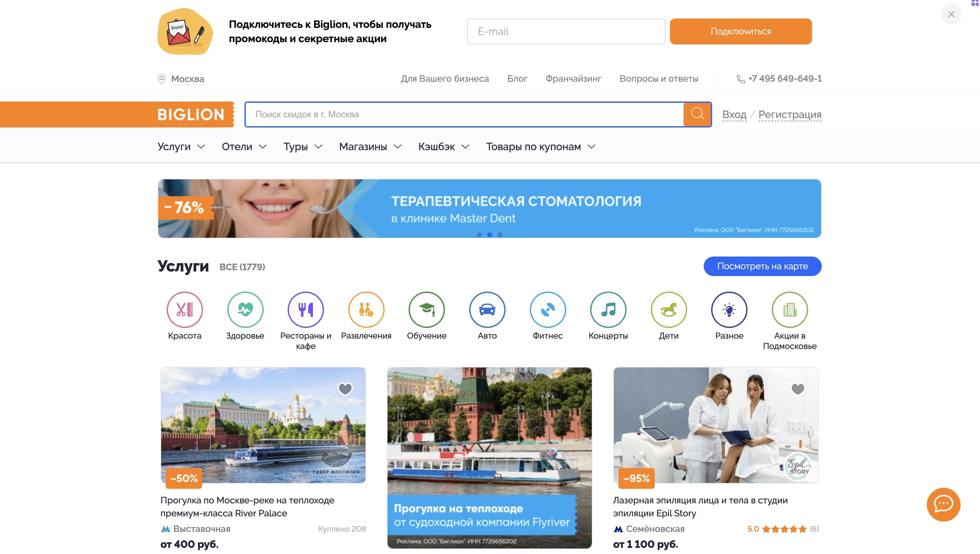Click Посмотреть на карте button
980x554 pixels.
pos(762,266)
